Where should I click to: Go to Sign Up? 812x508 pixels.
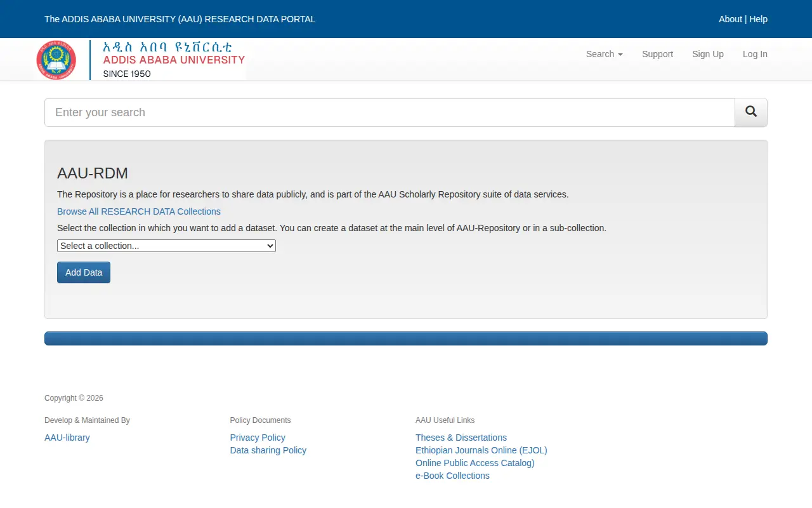pos(708,54)
